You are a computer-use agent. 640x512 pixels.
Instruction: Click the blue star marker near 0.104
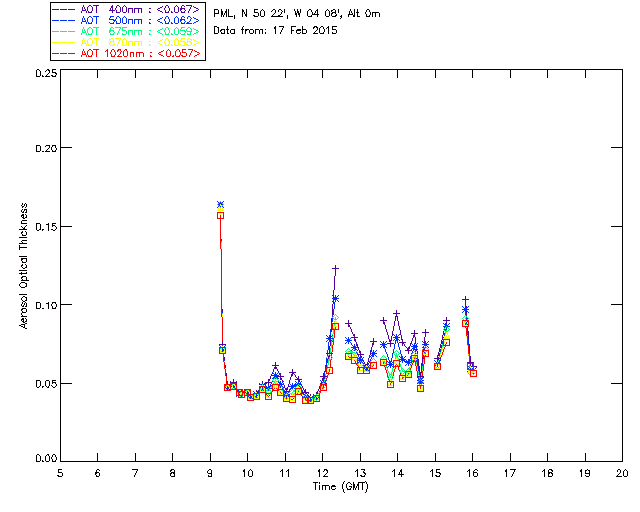click(x=336, y=298)
